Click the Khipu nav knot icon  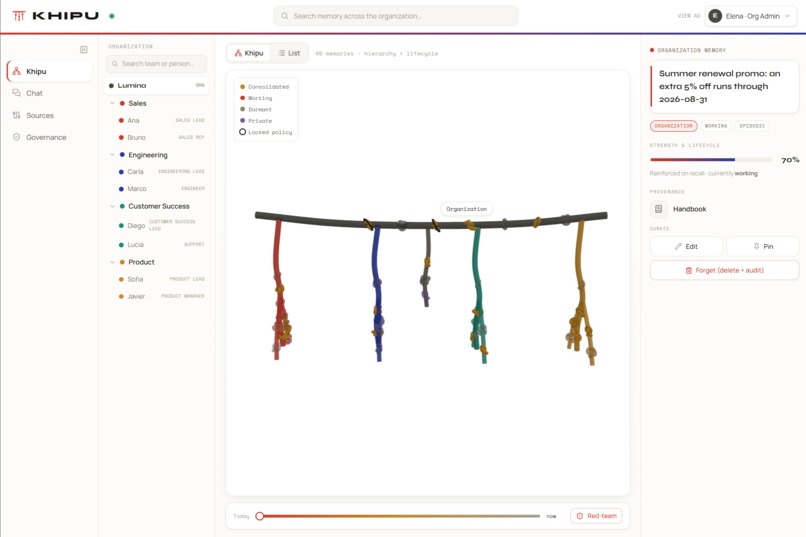(x=16, y=71)
